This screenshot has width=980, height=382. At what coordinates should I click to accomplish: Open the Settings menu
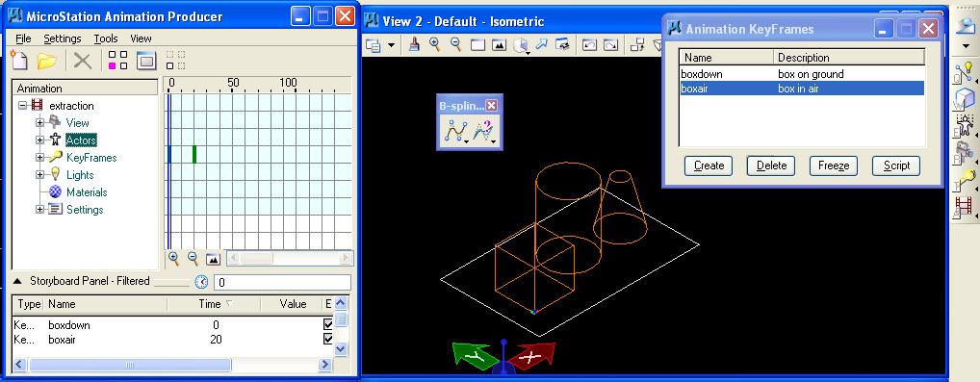[x=63, y=38]
